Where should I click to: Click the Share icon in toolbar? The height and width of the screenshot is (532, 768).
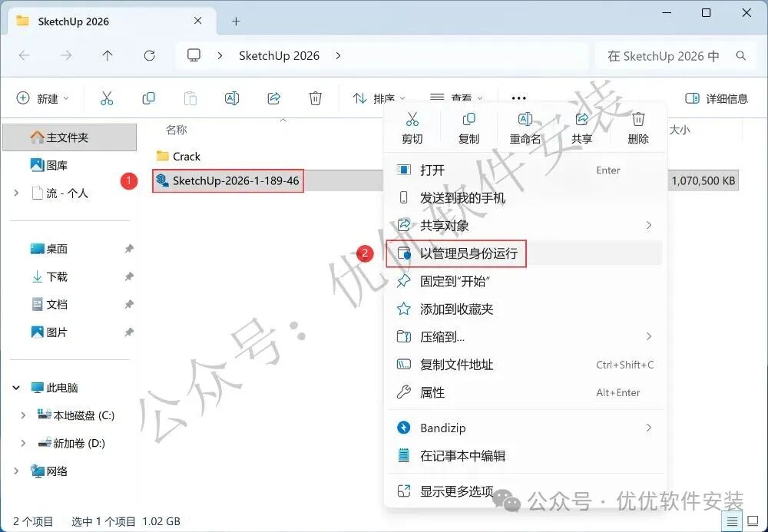(273, 98)
